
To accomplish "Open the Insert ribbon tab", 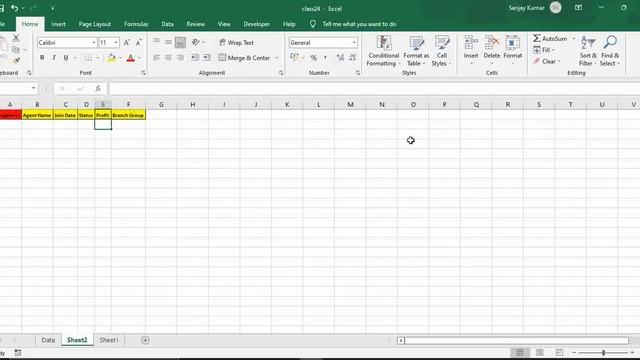I will coord(58,24).
